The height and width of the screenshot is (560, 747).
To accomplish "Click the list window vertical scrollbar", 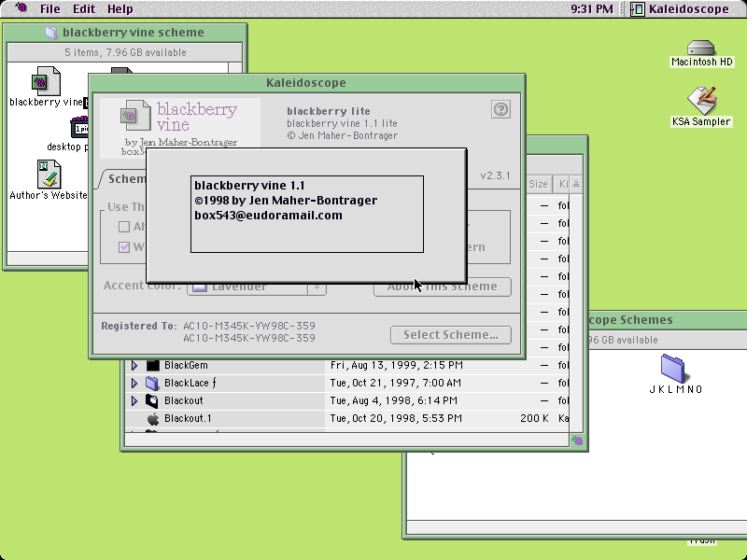I will pos(576,315).
